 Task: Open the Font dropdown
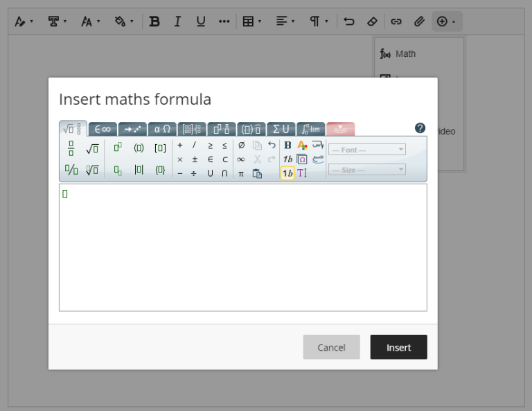[366, 150]
